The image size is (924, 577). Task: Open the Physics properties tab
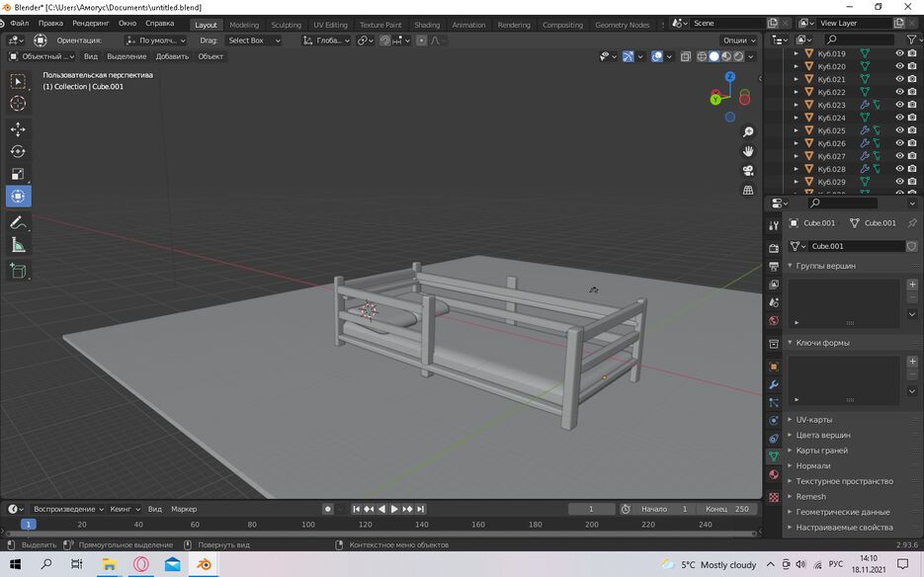(x=774, y=421)
